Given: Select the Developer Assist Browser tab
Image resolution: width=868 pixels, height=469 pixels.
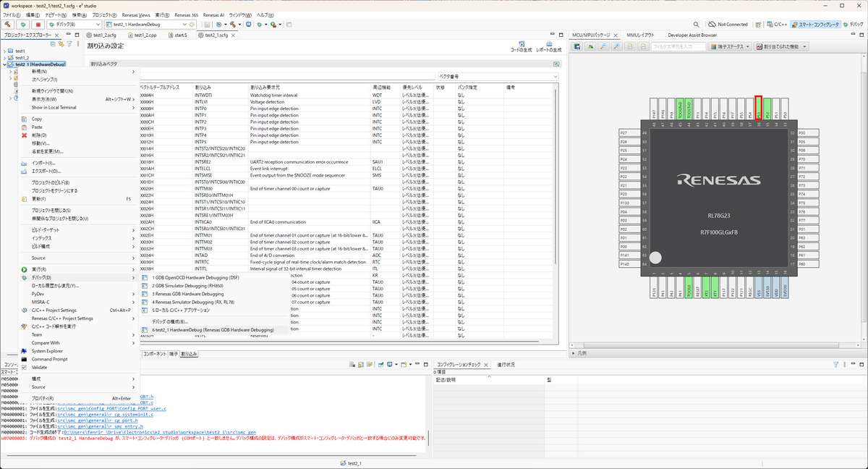Looking at the screenshot, I should coord(692,34).
